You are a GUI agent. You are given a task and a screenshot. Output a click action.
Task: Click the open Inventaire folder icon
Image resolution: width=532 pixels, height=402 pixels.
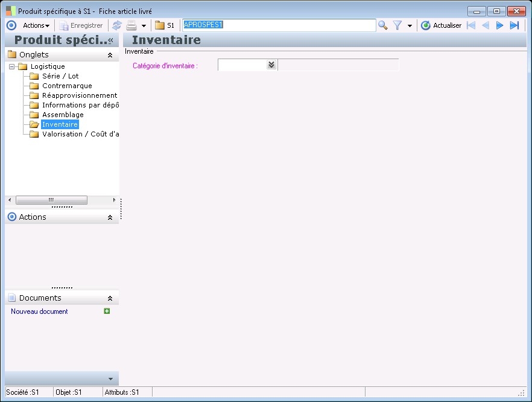[x=34, y=124]
